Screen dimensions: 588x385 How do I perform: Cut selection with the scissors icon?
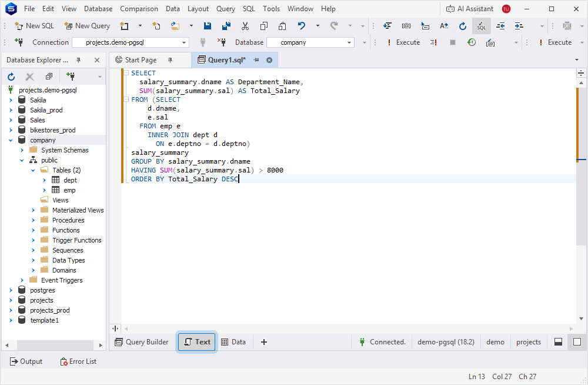(x=245, y=26)
